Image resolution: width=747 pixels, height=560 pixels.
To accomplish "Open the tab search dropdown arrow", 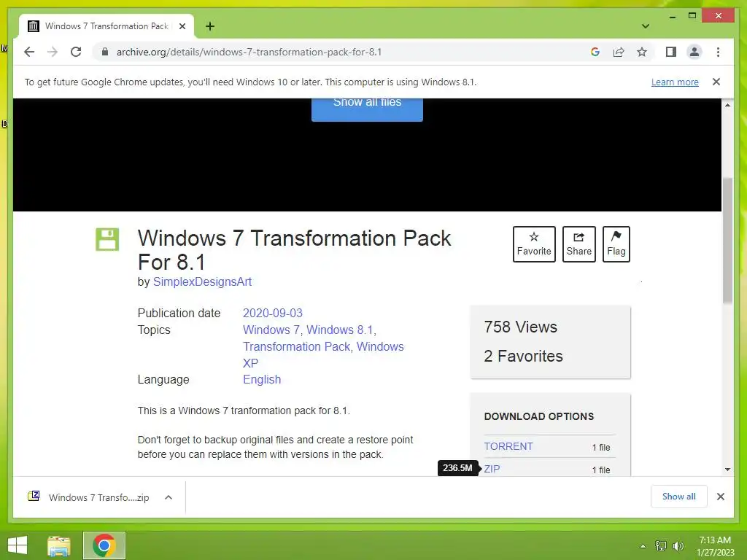I will [x=645, y=26].
